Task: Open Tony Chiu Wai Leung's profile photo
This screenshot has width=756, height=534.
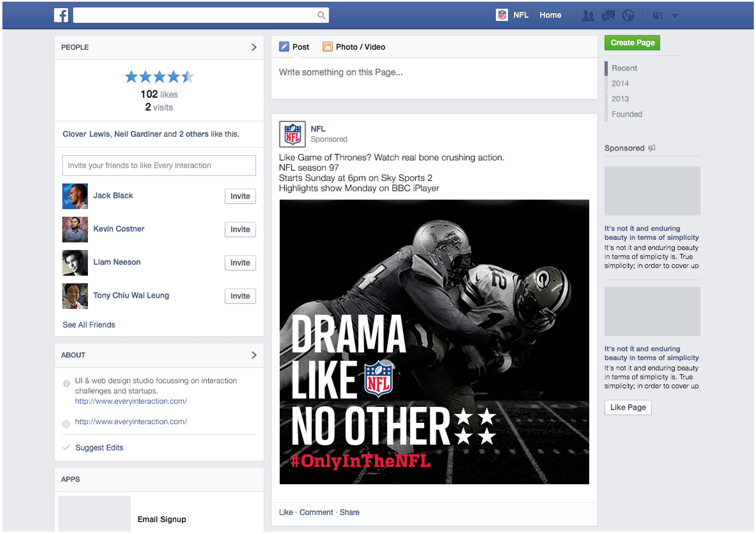Action: [75, 296]
